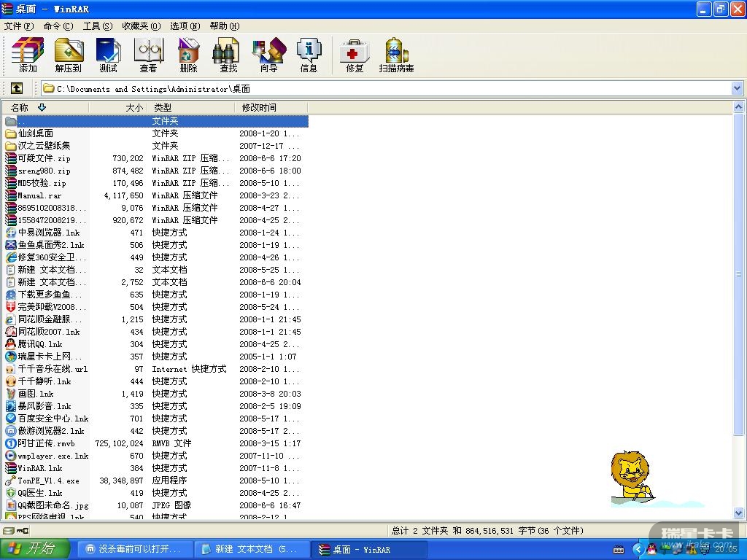Select the 同花顺2007.lnk row

coord(156,332)
